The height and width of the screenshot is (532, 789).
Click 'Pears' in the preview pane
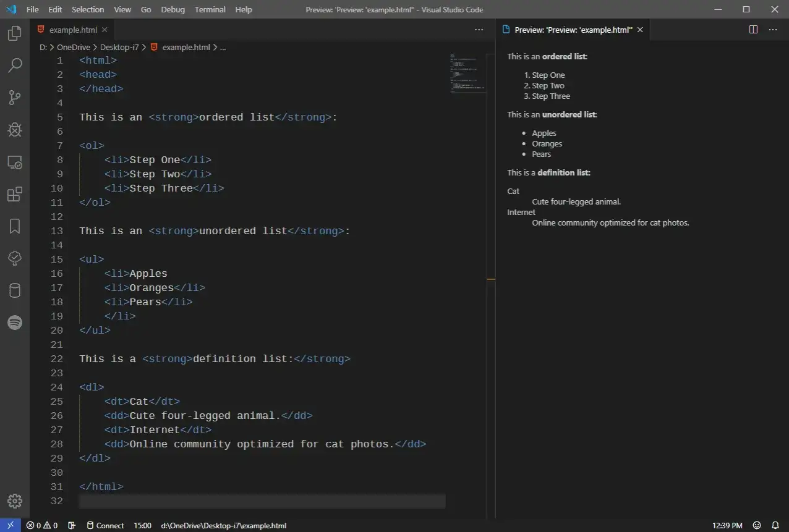point(542,154)
